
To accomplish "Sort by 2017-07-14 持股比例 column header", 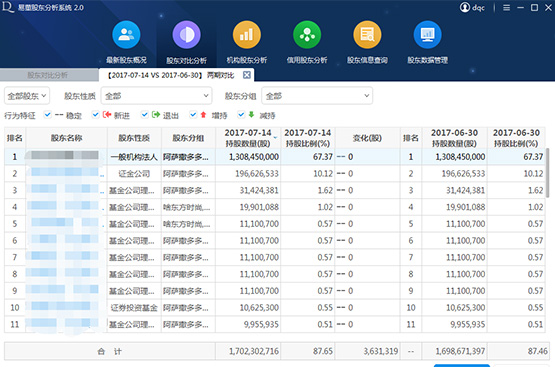I will (308, 138).
